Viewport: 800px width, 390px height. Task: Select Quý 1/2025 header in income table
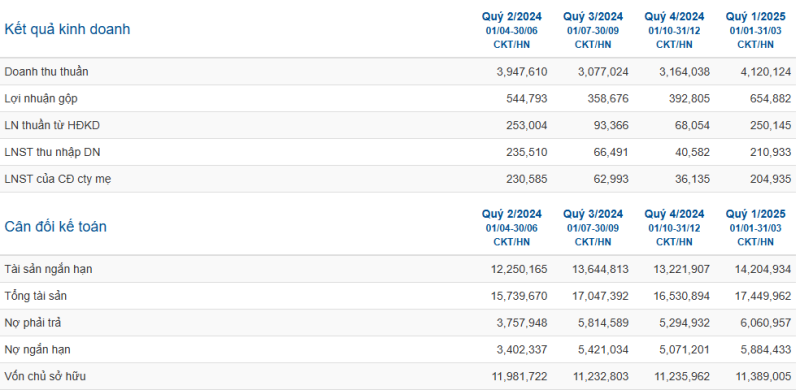(756, 17)
